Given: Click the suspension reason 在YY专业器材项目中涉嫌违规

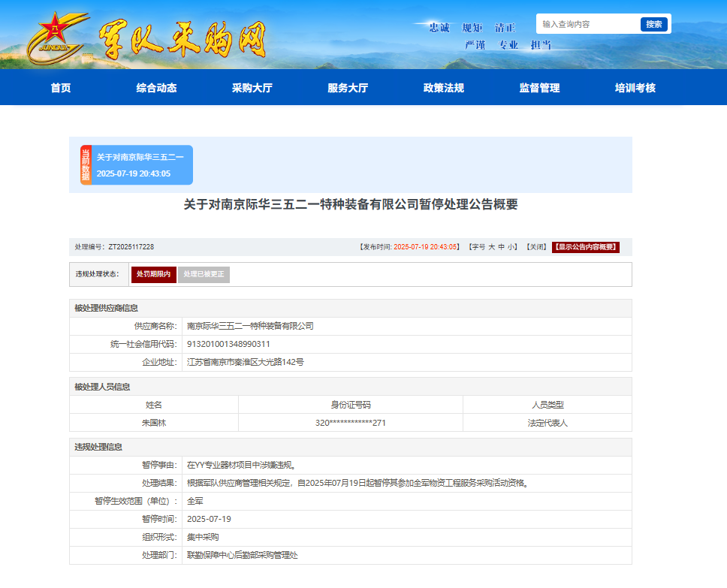Looking at the screenshot, I should point(242,465).
